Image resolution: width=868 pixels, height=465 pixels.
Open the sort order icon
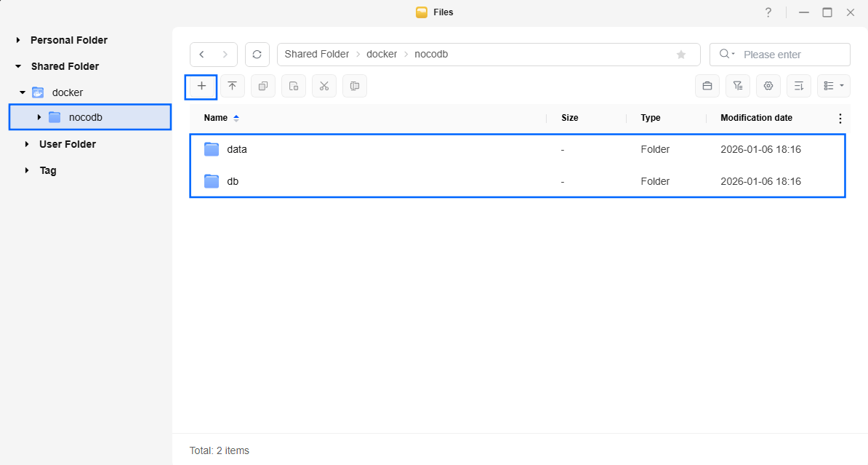[799, 86]
